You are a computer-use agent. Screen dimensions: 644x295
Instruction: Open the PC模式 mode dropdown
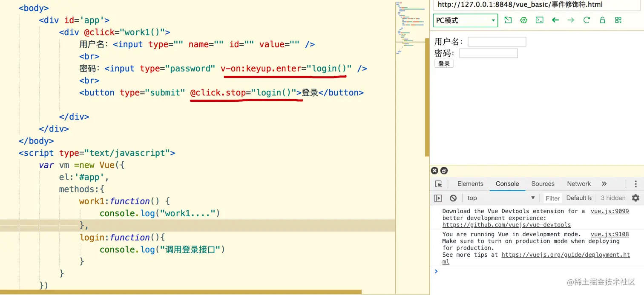coord(466,20)
